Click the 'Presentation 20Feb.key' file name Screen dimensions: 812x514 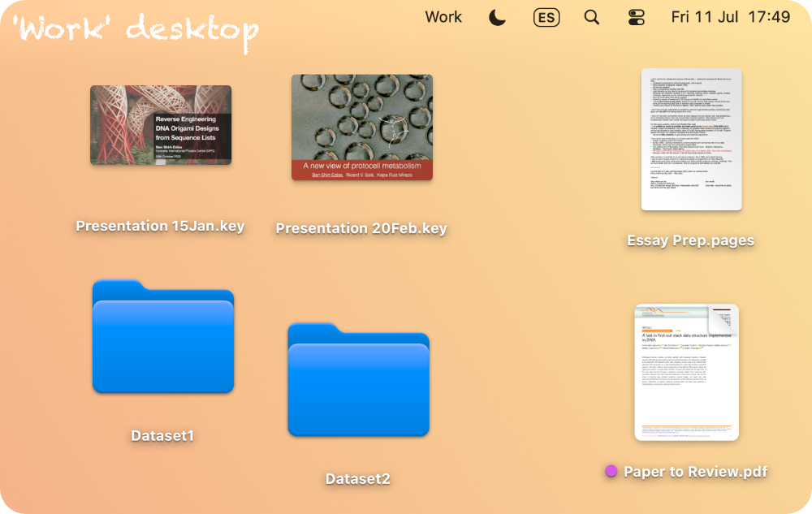click(x=361, y=228)
